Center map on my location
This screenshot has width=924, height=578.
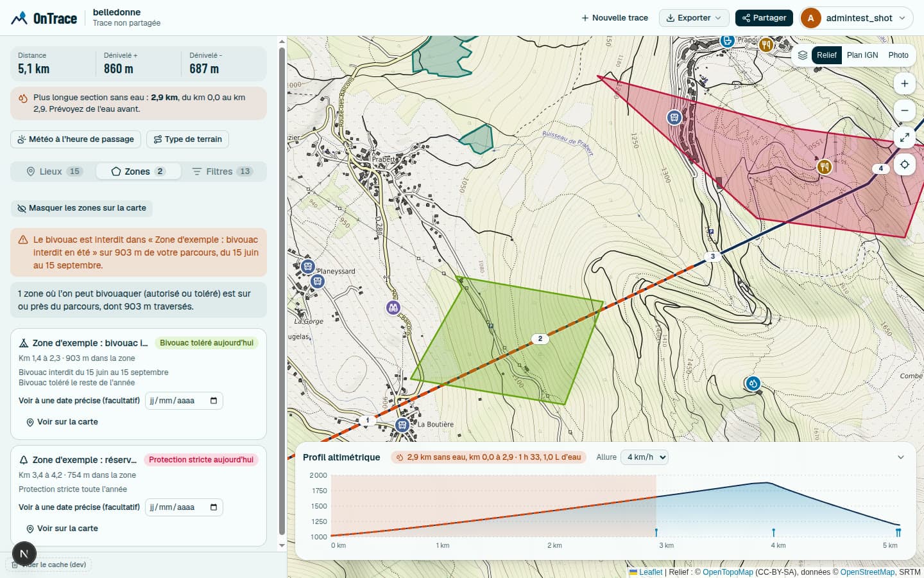[904, 164]
